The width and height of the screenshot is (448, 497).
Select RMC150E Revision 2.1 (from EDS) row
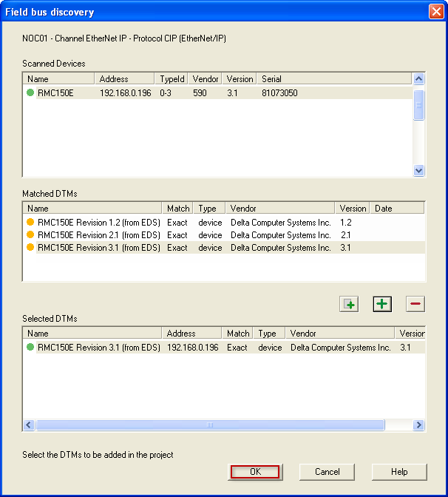coord(224,235)
